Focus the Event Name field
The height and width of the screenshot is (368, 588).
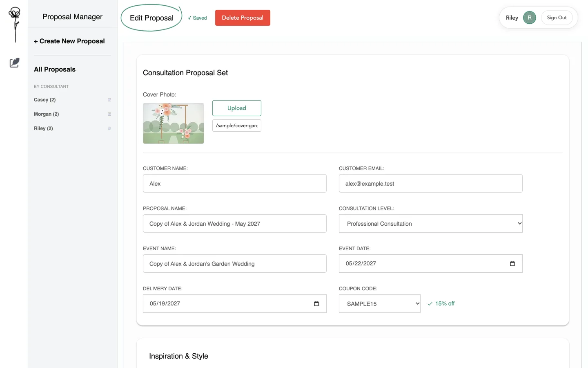(x=235, y=264)
